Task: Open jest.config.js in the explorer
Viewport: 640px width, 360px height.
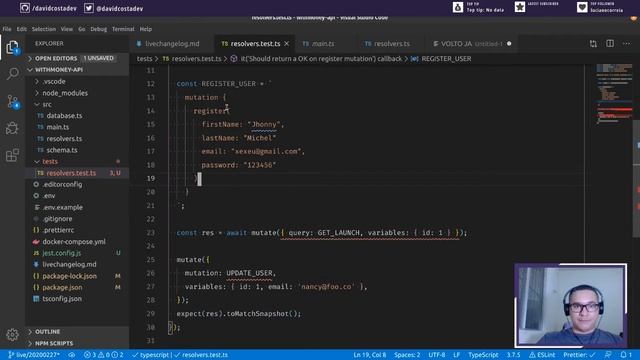Action: [x=78, y=253]
